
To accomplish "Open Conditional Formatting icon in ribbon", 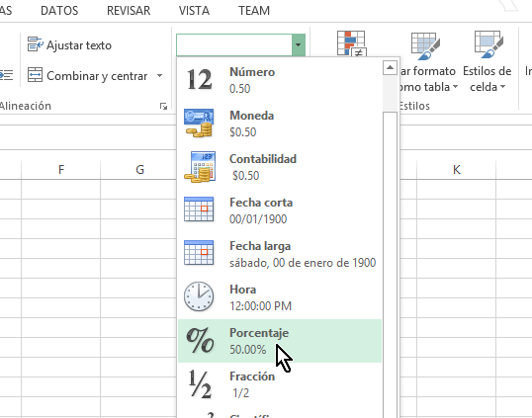I will point(351,43).
